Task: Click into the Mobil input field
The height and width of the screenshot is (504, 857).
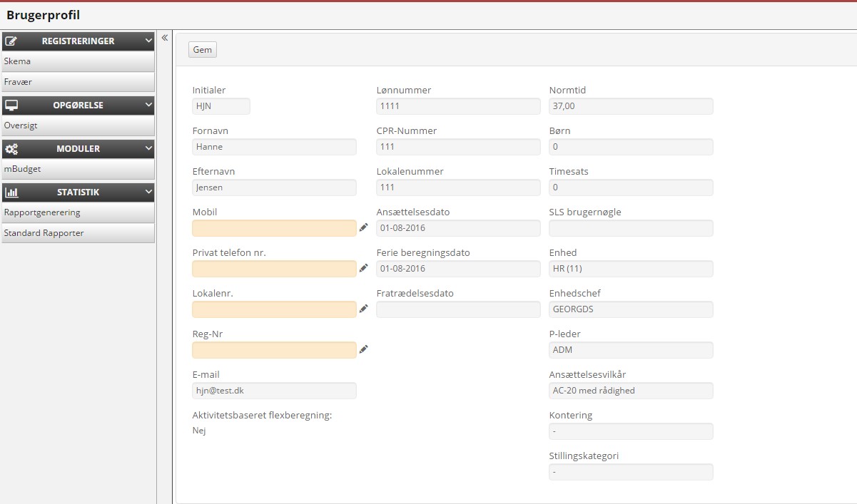Action: (x=274, y=228)
